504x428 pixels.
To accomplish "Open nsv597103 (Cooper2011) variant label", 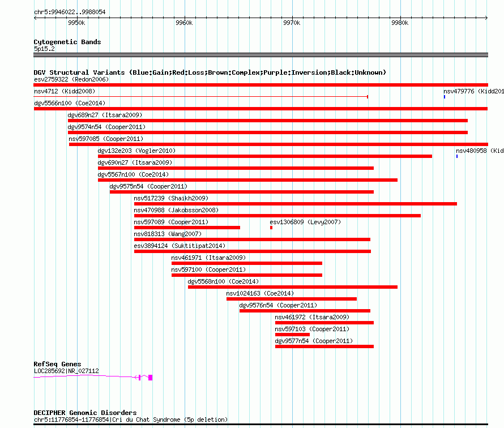I will pos(312,329).
